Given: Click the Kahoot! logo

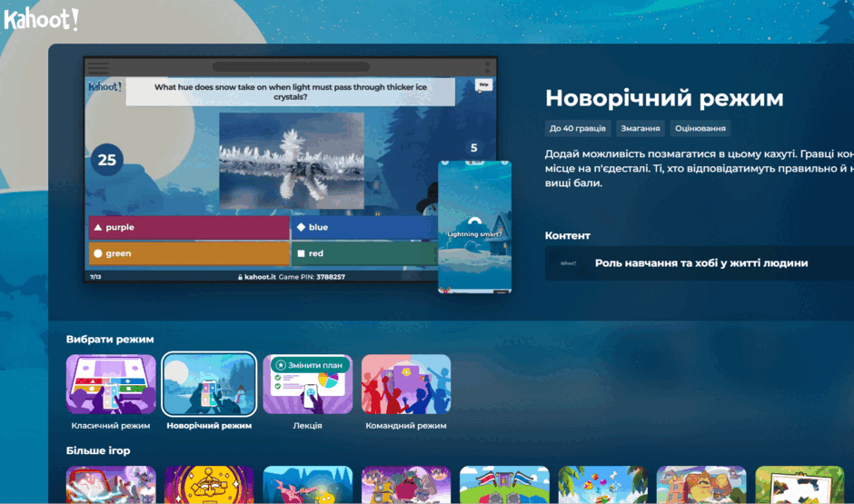Looking at the screenshot, I should [x=42, y=19].
